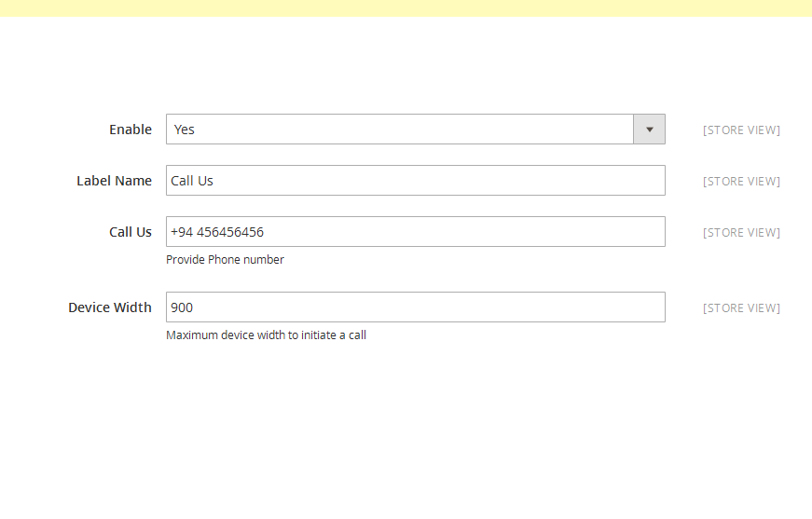The image size is (812, 519).
Task: Click the 'Yes' value in Enable selector
Action: (x=185, y=130)
